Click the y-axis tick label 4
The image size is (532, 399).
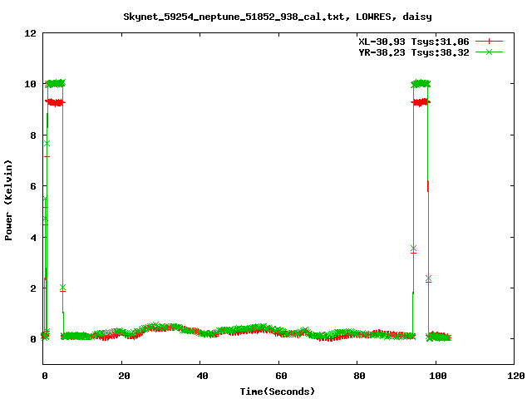coord(33,238)
